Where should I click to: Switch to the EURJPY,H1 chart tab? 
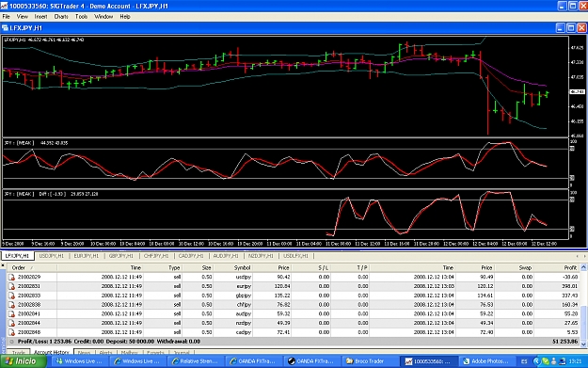click(x=87, y=256)
